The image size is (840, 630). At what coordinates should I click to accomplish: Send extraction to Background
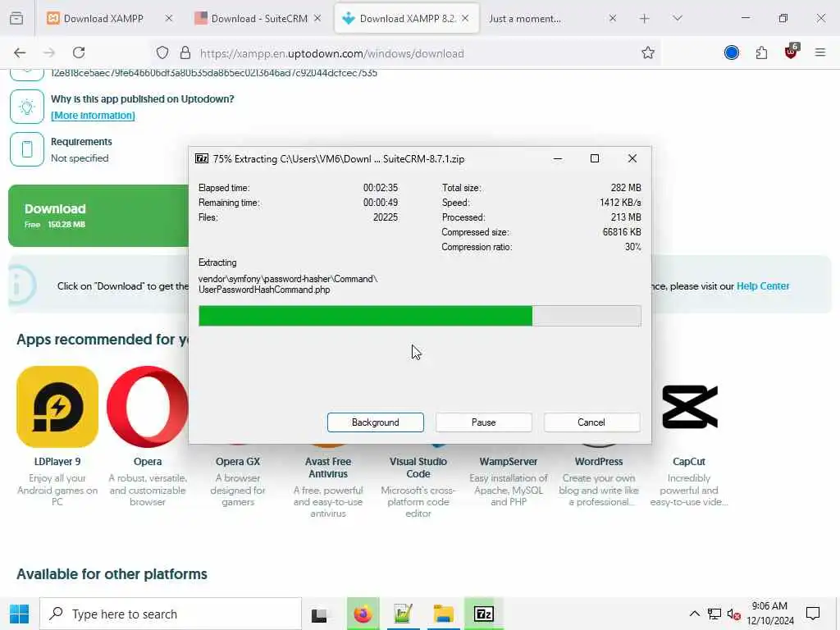(x=376, y=422)
